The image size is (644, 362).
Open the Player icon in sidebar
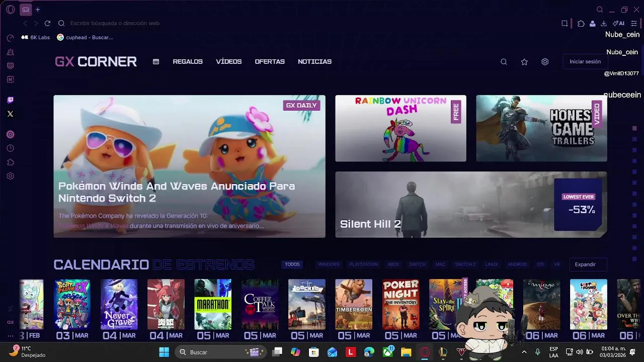[10, 134]
